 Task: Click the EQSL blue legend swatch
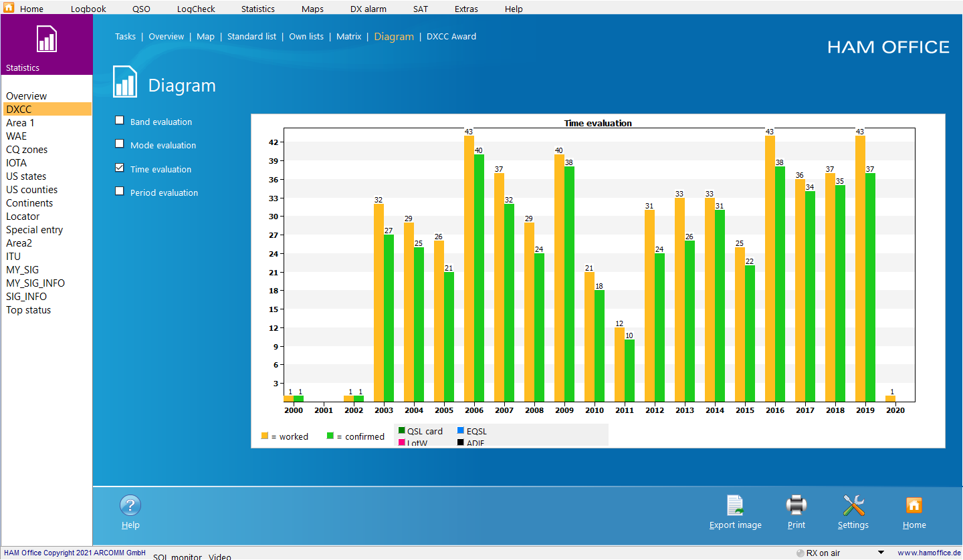pos(461,430)
